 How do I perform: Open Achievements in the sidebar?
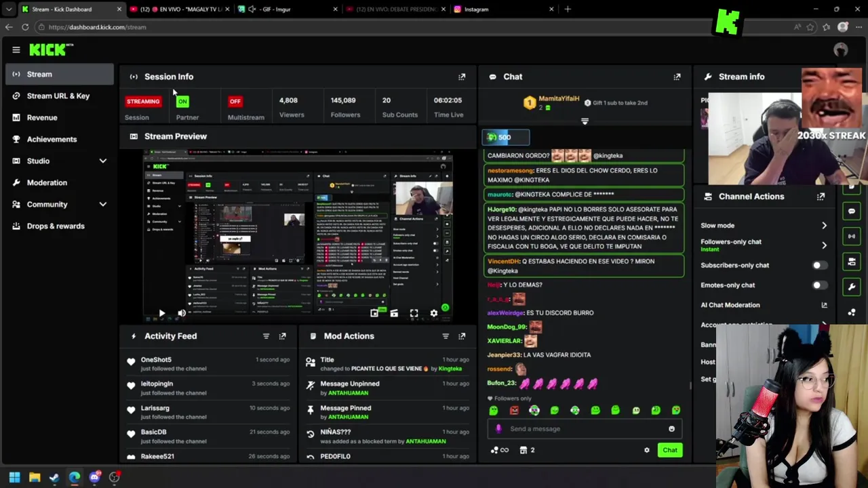coord(60,139)
